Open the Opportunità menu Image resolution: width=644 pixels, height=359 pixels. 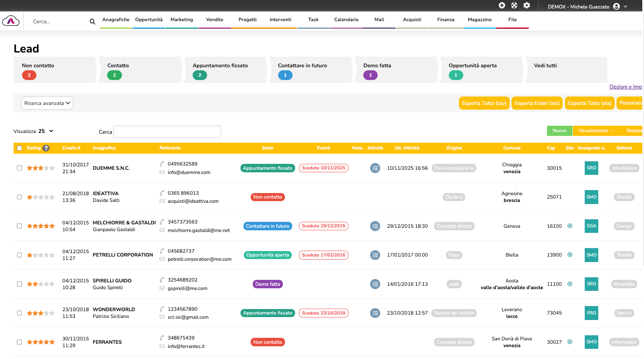click(149, 20)
